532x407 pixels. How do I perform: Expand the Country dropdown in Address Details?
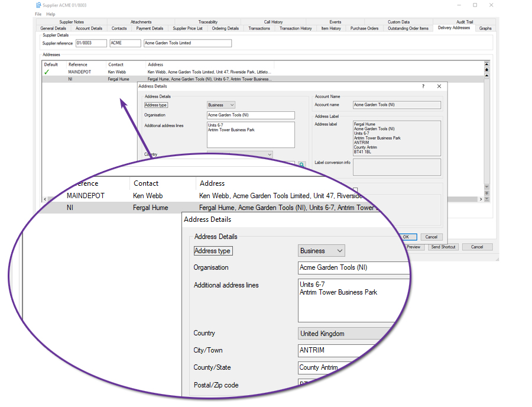(270, 154)
